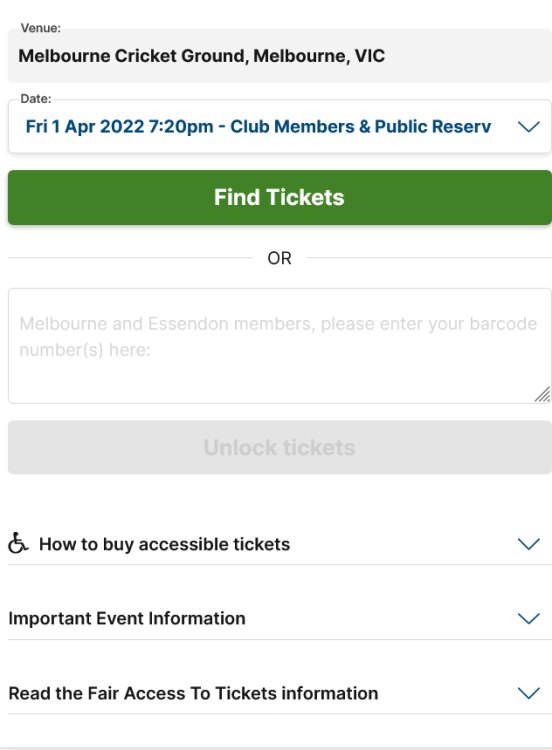Click the 'How to buy accessible tickets' heading
Screen dimensions: 552x750
165,544
